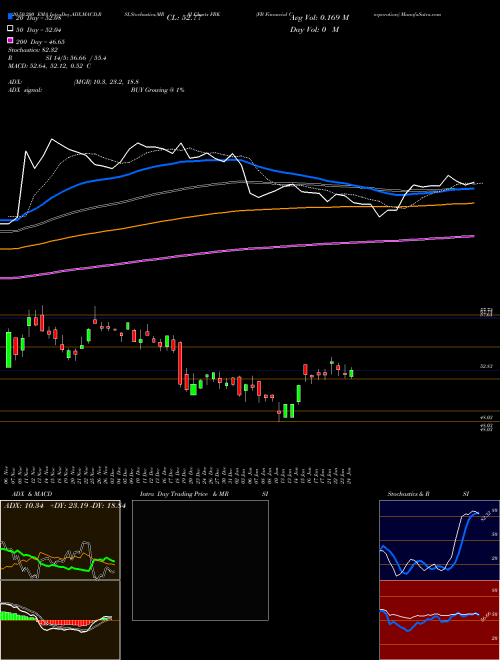
Task: Click the tallest red candlestick in mid-chart
Action: [180, 363]
